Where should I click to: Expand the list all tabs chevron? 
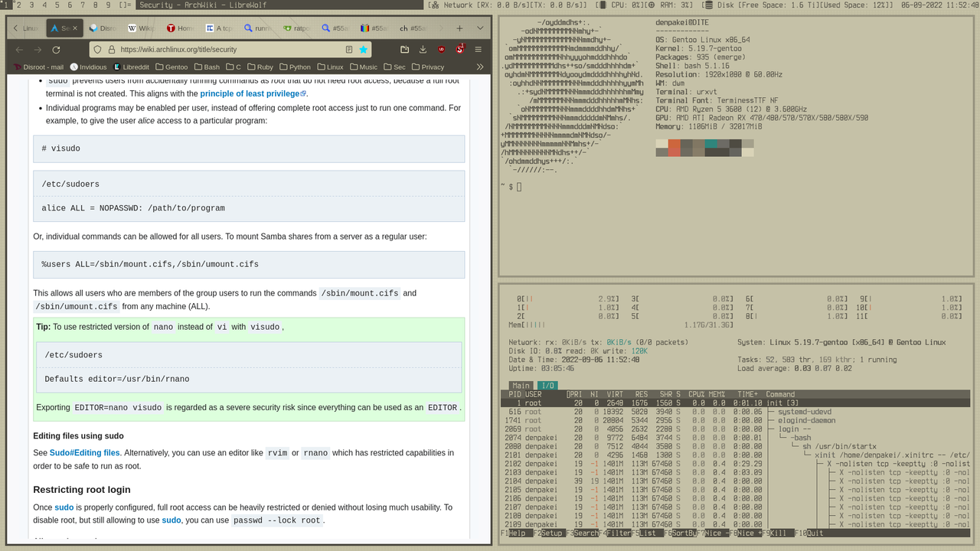pyautogui.click(x=479, y=28)
